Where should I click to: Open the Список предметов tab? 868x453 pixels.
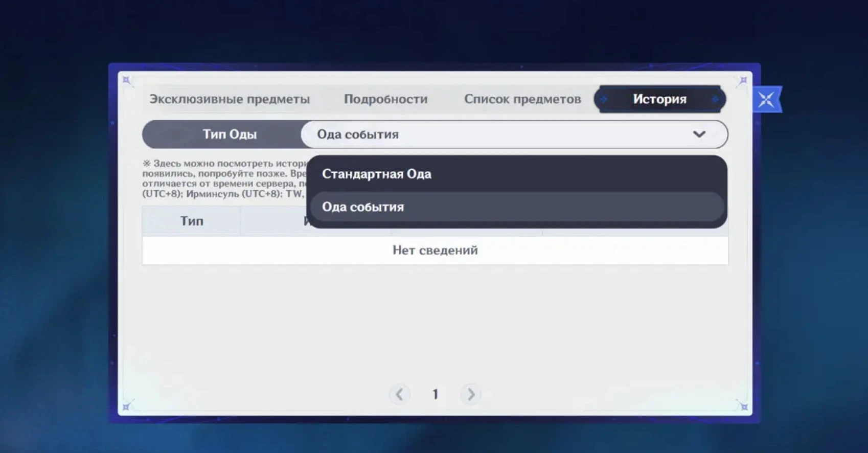[x=522, y=99]
